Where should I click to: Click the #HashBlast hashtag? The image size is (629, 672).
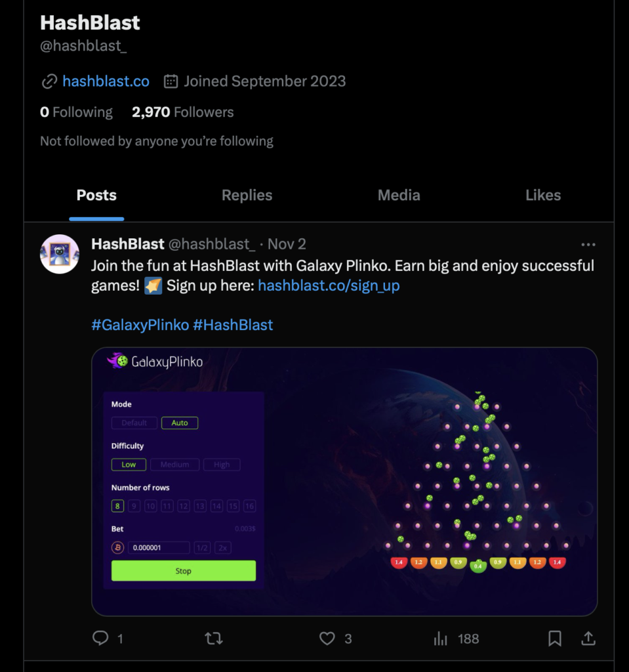coord(233,325)
